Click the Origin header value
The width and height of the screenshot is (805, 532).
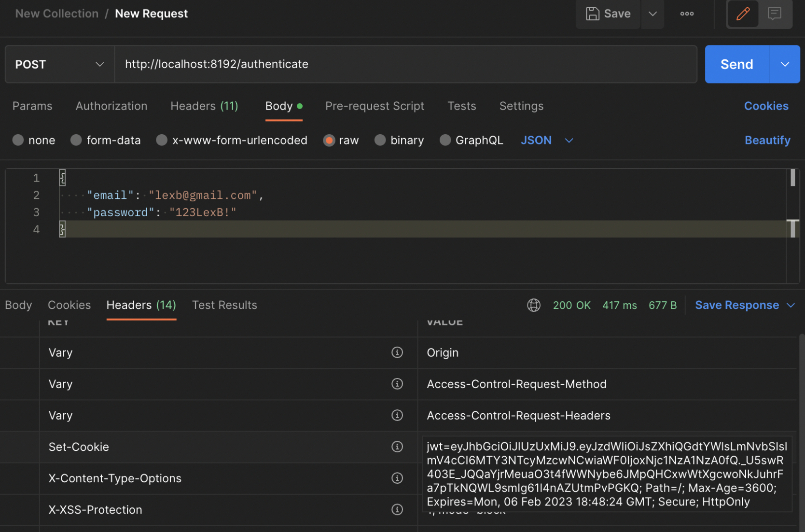point(443,352)
